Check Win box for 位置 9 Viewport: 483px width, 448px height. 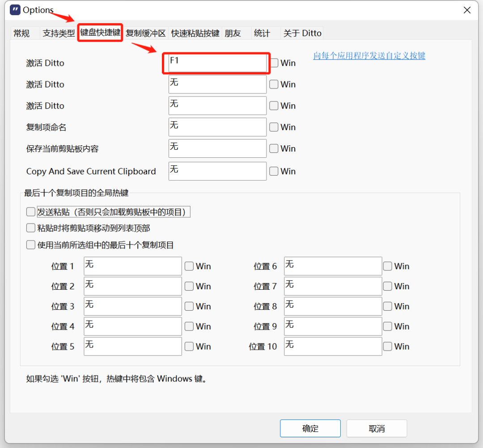[x=387, y=326]
